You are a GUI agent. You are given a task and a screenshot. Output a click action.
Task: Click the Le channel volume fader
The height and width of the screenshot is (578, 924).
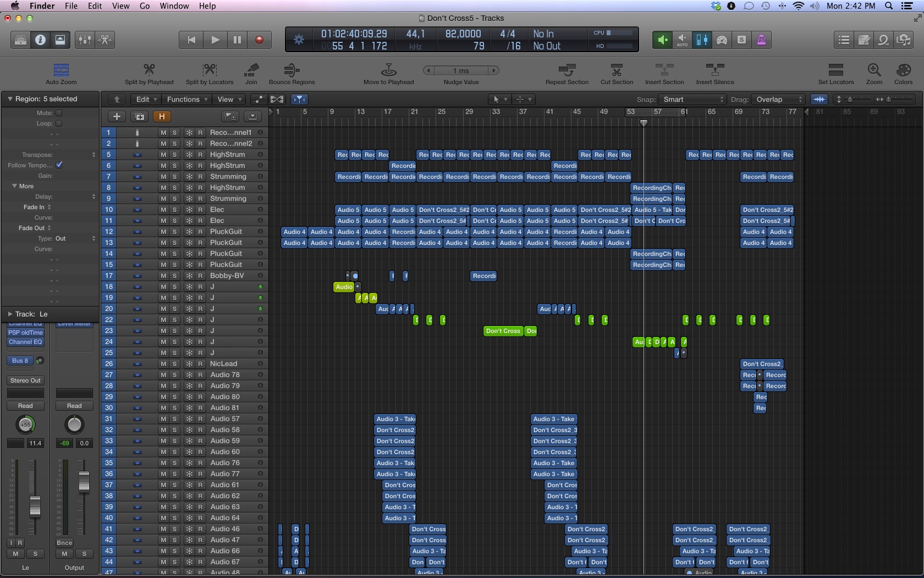(x=35, y=506)
